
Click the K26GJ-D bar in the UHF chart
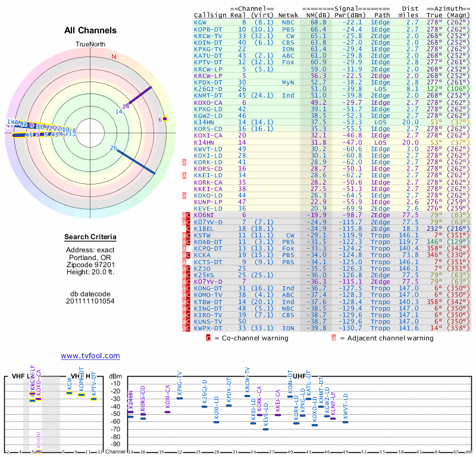click(x=204, y=406)
